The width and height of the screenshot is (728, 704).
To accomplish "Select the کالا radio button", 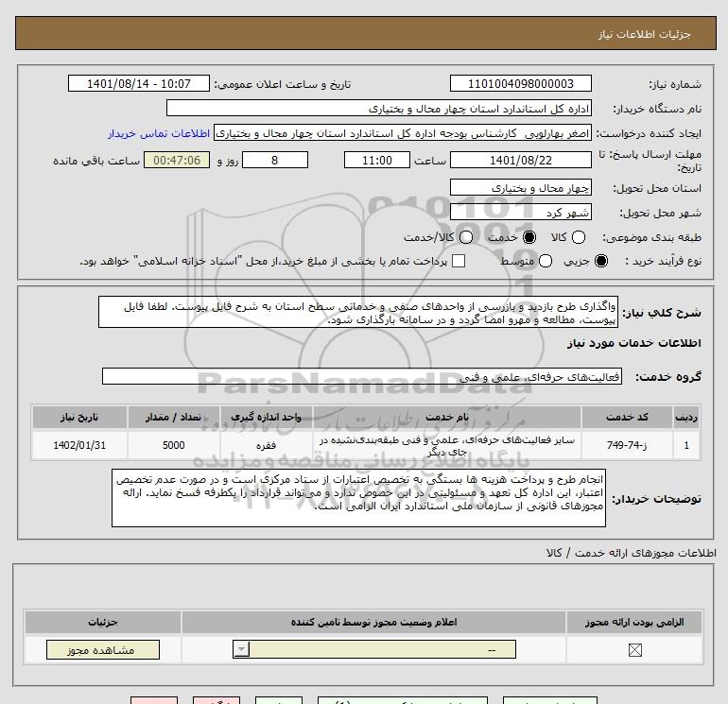I will (x=579, y=237).
